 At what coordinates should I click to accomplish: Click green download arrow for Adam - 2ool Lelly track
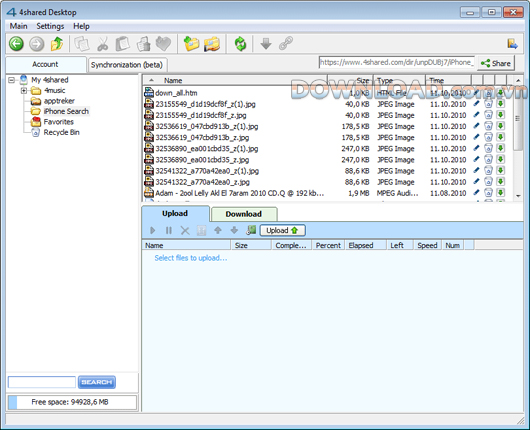coord(500,193)
